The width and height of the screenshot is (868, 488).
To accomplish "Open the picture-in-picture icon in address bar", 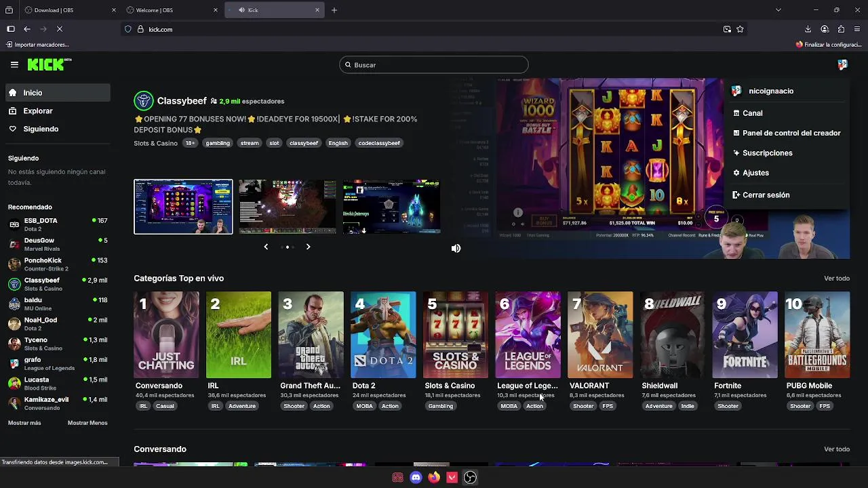I will pos(727,29).
